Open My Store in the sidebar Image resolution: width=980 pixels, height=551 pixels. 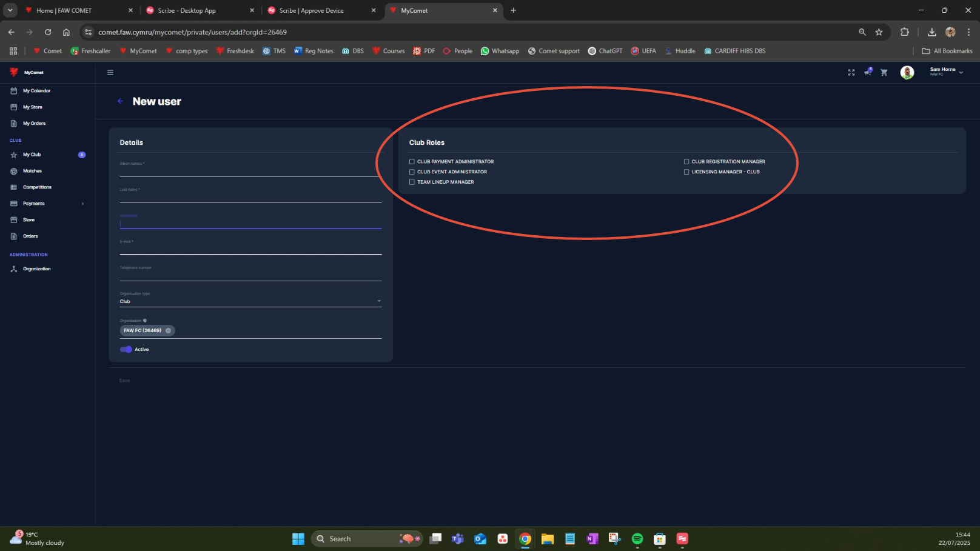32,107
